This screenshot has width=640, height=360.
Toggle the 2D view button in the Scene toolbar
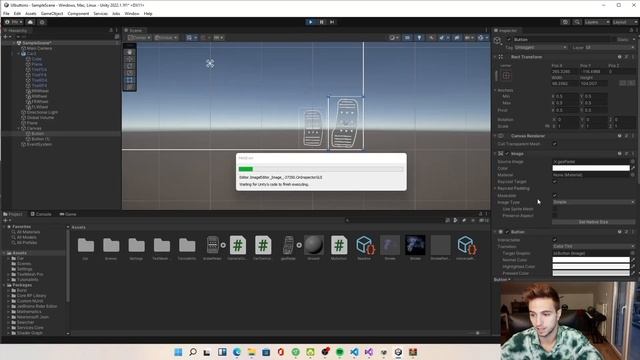click(x=407, y=38)
